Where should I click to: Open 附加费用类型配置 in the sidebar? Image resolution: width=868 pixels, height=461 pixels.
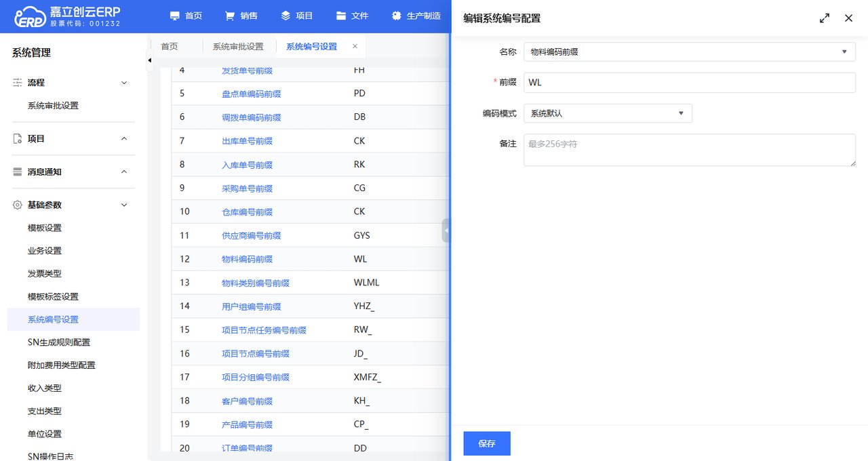(x=62, y=365)
